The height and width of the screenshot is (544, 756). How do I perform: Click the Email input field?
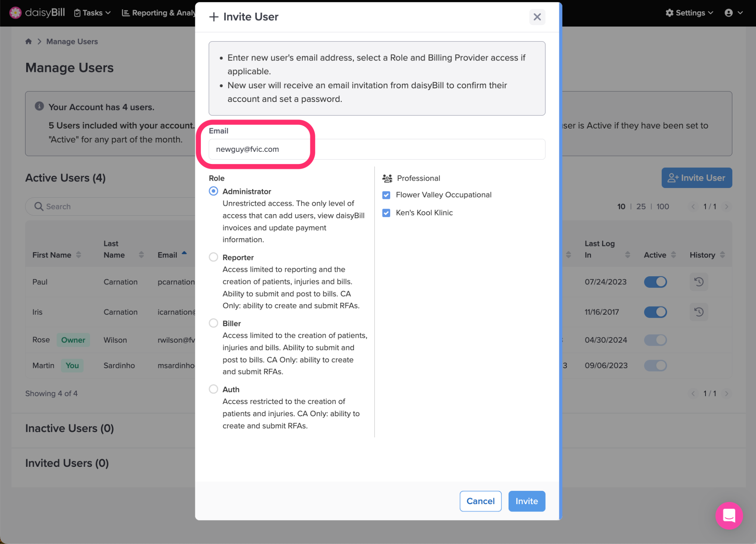tap(377, 149)
